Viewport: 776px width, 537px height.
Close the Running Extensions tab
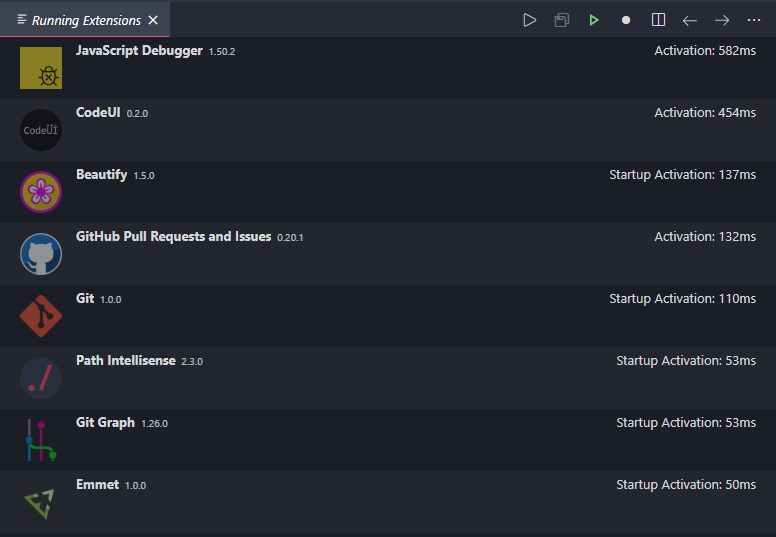[x=153, y=20]
